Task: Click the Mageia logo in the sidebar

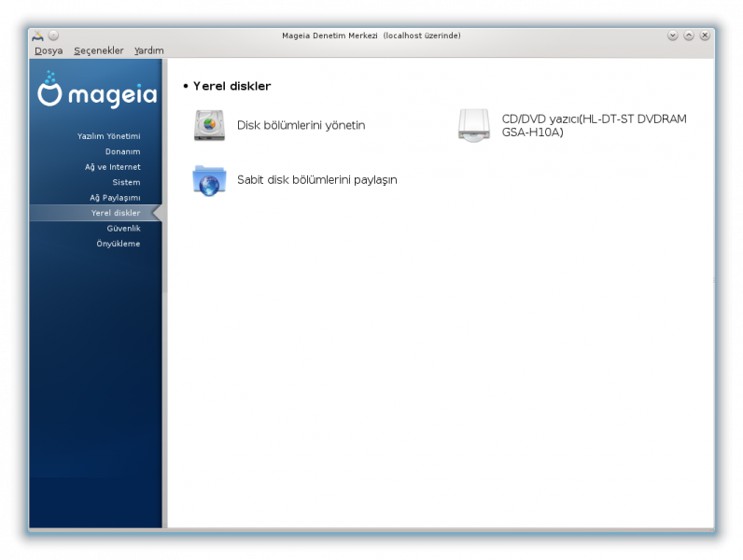Action: click(x=97, y=90)
